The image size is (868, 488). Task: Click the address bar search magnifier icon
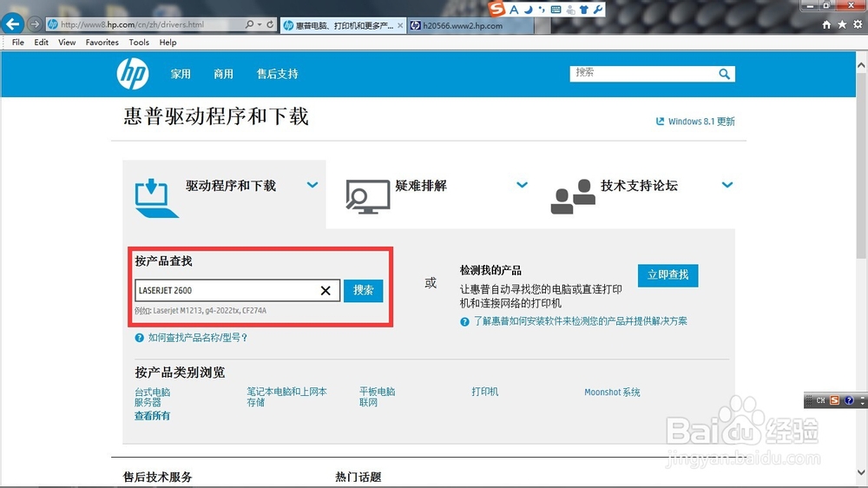(x=250, y=24)
